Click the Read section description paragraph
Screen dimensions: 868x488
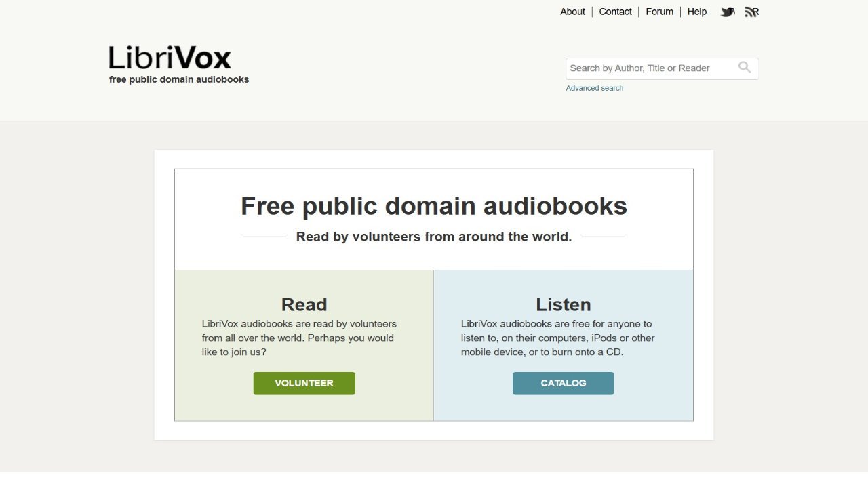click(x=300, y=338)
